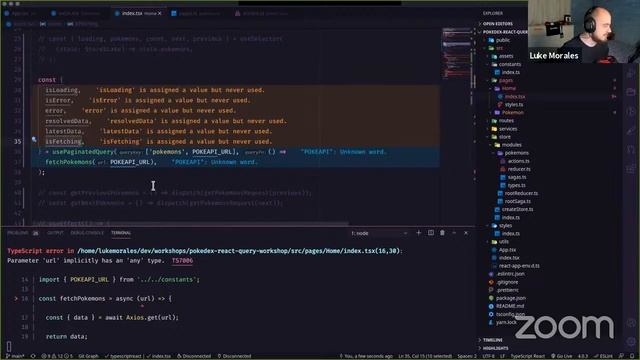
Task: Open actions.ts file
Action: [x=518, y=161]
